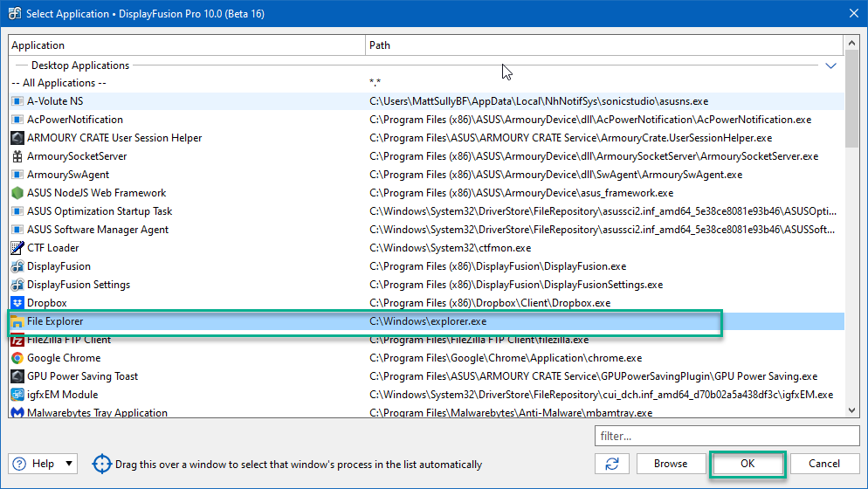Select 'igfxEM Module' entry
Screen dimensions: 868x489
point(63,395)
